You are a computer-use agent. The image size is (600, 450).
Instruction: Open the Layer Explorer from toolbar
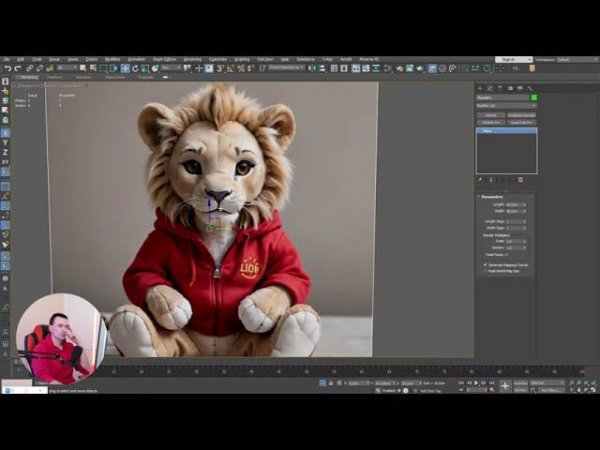coord(344,68)
